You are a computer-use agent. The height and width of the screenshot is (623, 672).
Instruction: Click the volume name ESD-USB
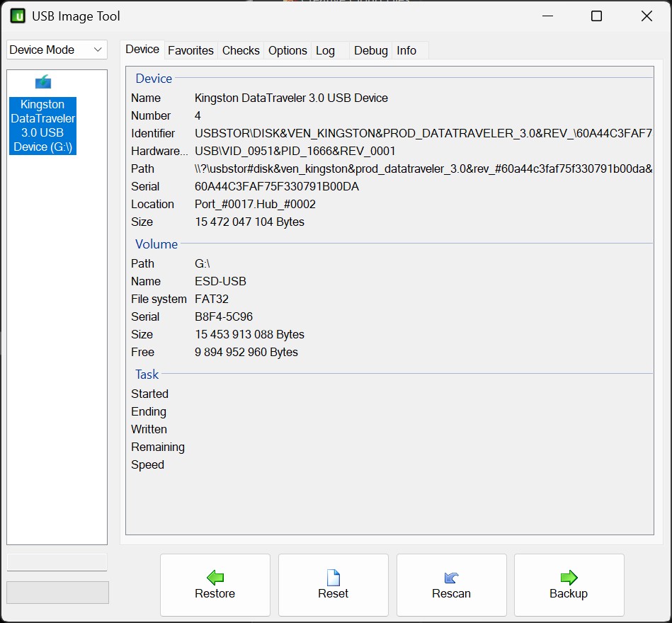click(x=220, y=281)
